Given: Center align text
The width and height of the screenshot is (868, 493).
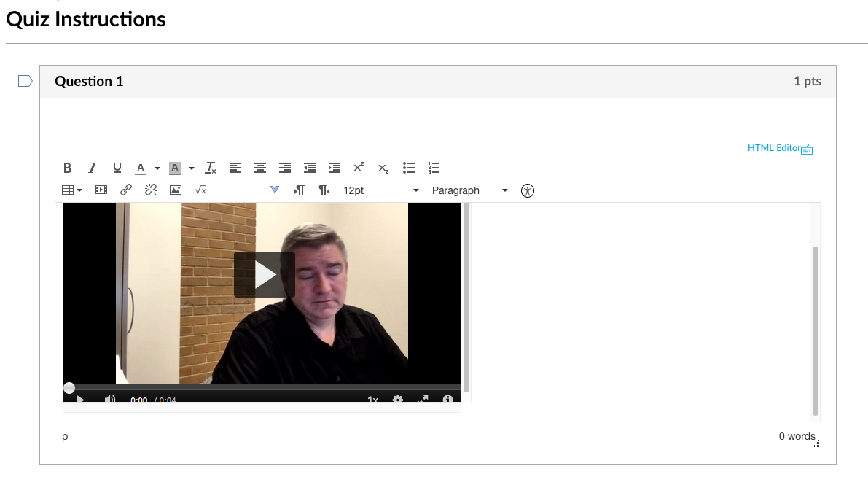Looking at the screenshot, I should pos(260,168).
